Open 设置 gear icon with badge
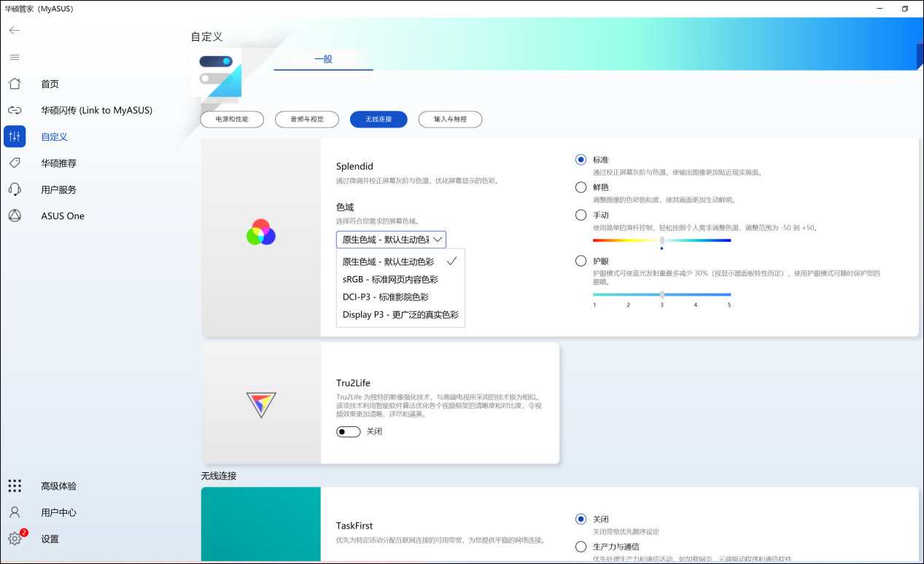This screenshot has height=564, width=924. (x=15, y=539)
